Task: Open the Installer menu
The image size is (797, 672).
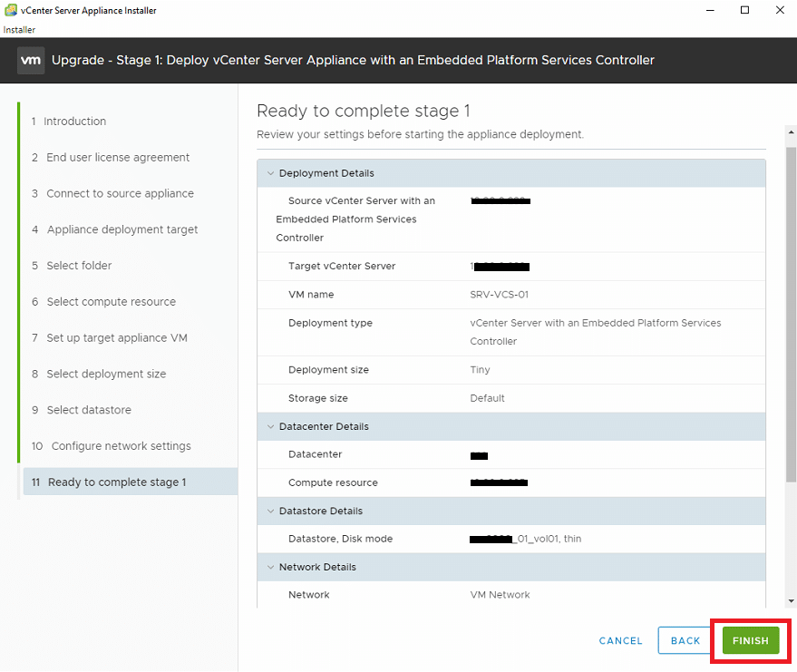Action: click(x=19, y=30)
